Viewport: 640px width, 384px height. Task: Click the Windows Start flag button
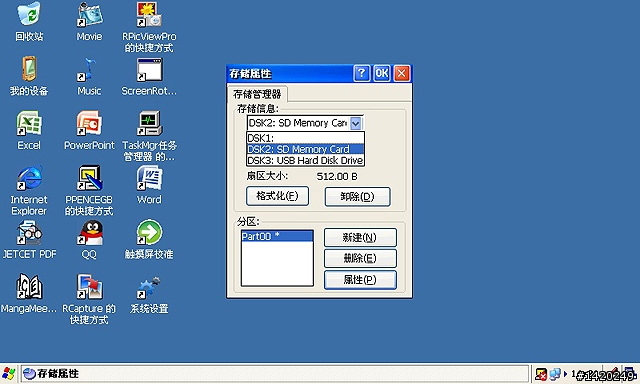tap(8, 373)
